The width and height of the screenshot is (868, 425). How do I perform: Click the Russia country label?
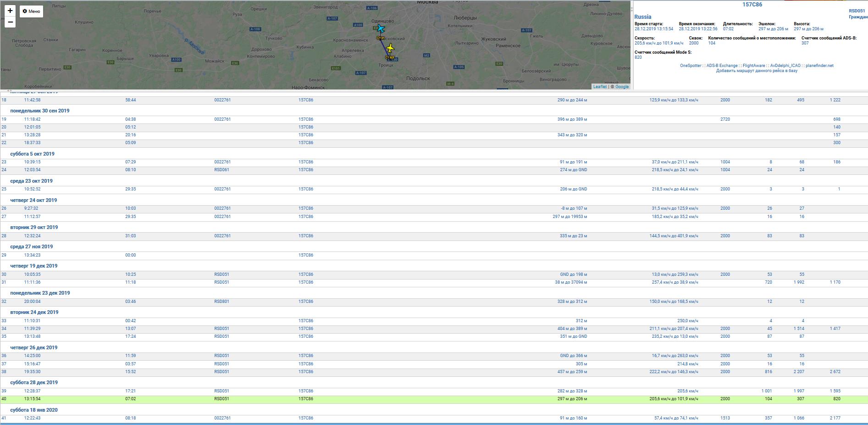pyautogui.click(x=643, y=17)
